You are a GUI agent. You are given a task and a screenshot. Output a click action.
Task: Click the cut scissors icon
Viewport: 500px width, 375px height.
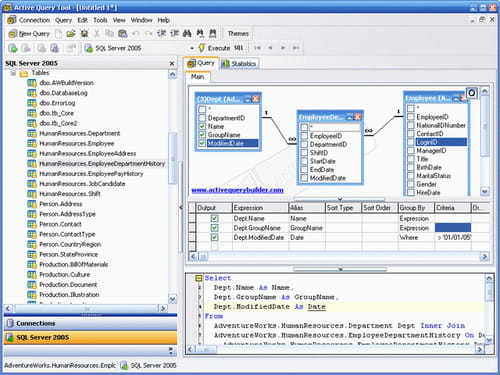point(97,33)
